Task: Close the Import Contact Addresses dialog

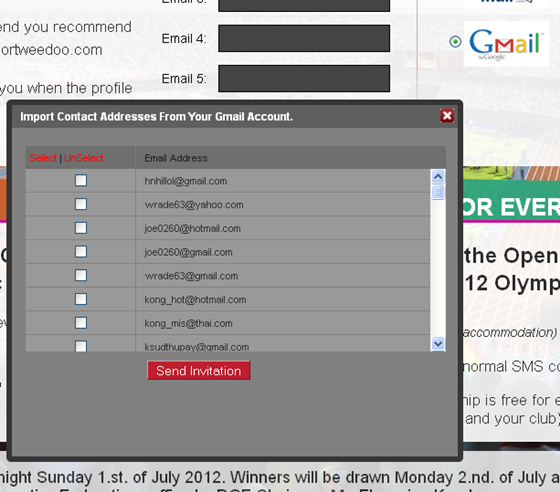Action: coord(447,116)
